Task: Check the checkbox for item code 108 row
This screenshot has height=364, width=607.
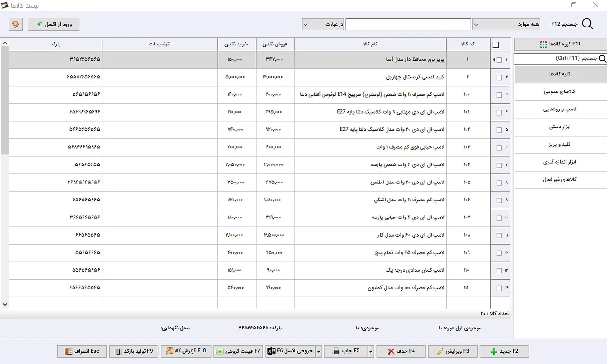Action: pyautogui.click(x=499, y=236)
